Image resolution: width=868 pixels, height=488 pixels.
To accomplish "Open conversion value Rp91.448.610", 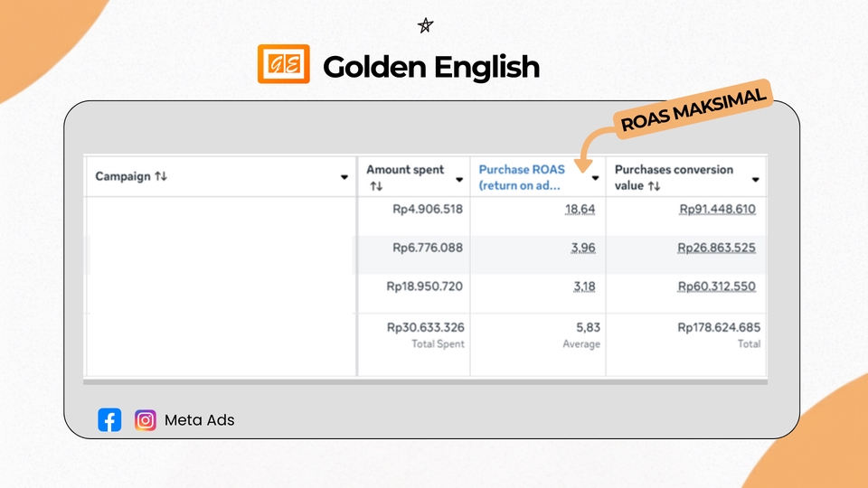I will [717, 209].
